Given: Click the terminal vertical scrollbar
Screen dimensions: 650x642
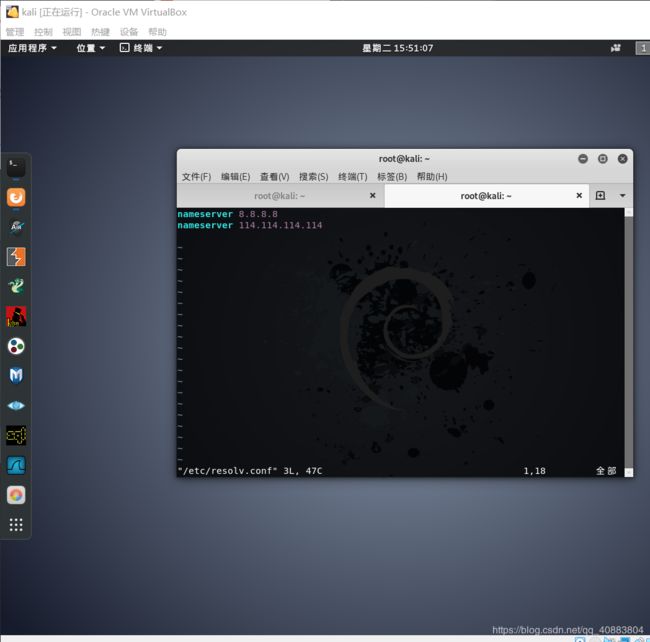Looking at the screenshot, I should click(x=628, y=342).
